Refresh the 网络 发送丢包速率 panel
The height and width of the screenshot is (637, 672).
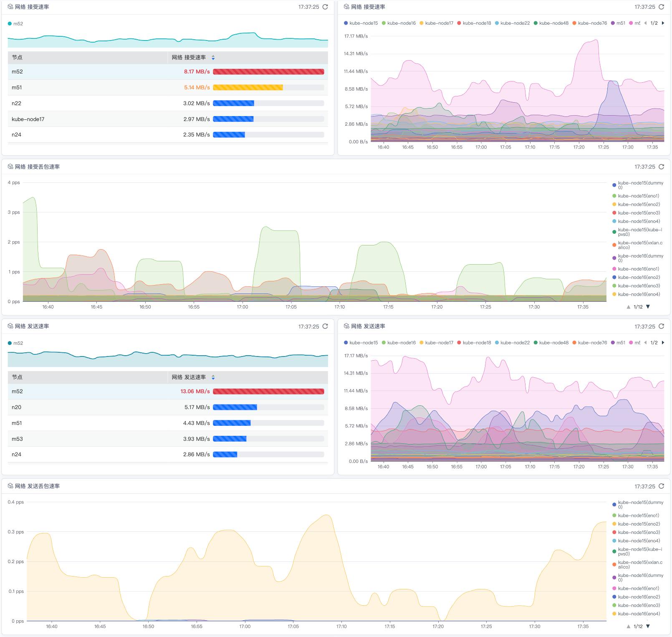[x=661, y=486]
